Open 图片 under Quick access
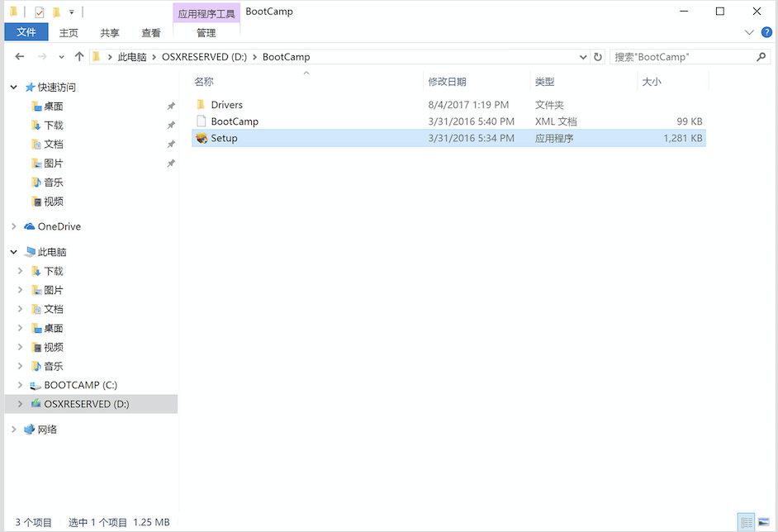 (54, 164)
